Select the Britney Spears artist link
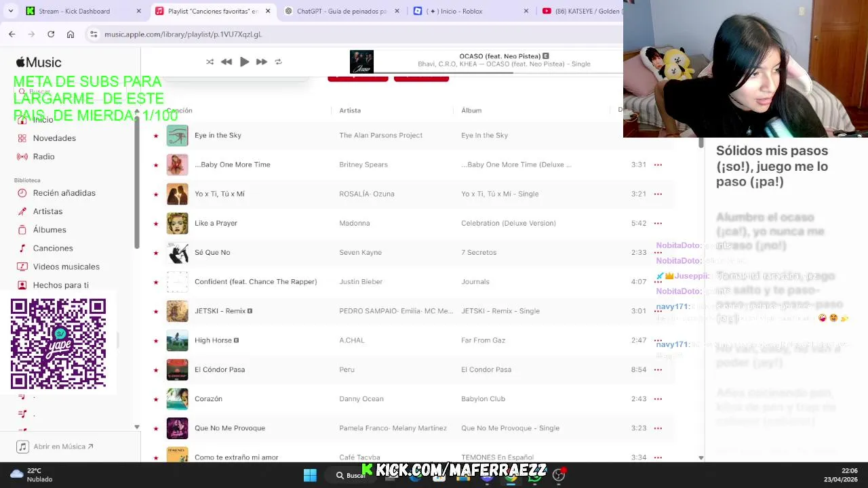This screenshot has width=868, height=488. (x=363, y=165)
